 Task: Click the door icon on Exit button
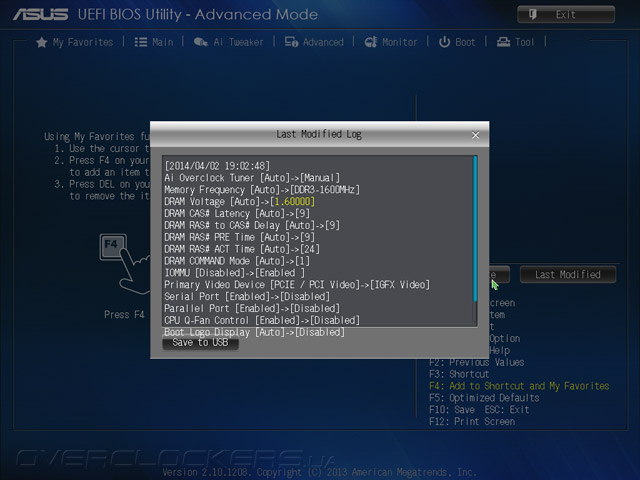coord(533,15)
